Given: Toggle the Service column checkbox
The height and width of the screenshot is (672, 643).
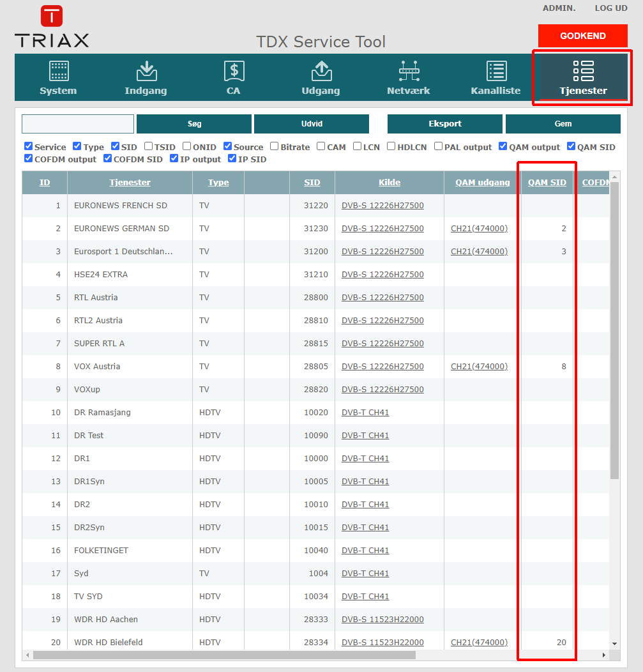Looking at the screenshot, I should click(29, 146).
